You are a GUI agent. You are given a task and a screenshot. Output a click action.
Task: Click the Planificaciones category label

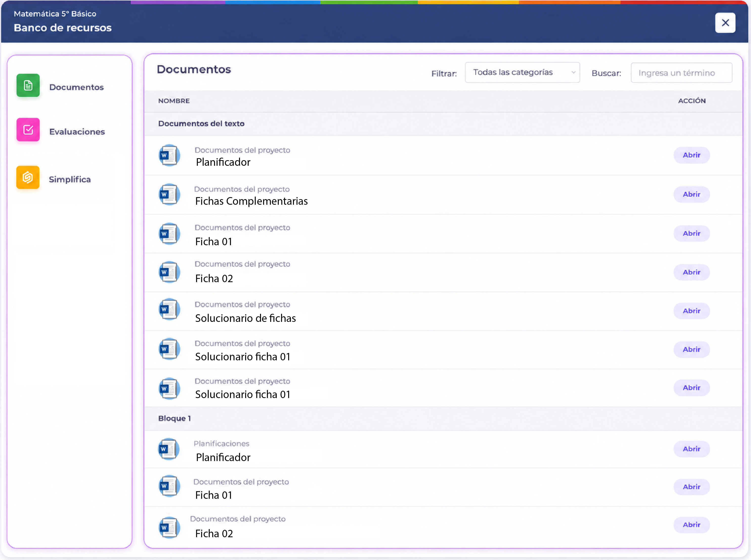(x=221, y=444)
